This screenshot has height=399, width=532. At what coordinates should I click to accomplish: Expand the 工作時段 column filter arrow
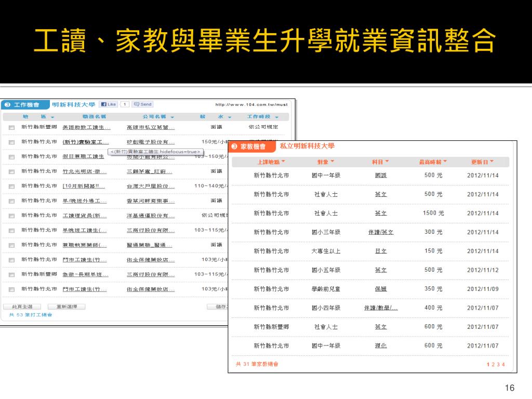coord(277,117)
